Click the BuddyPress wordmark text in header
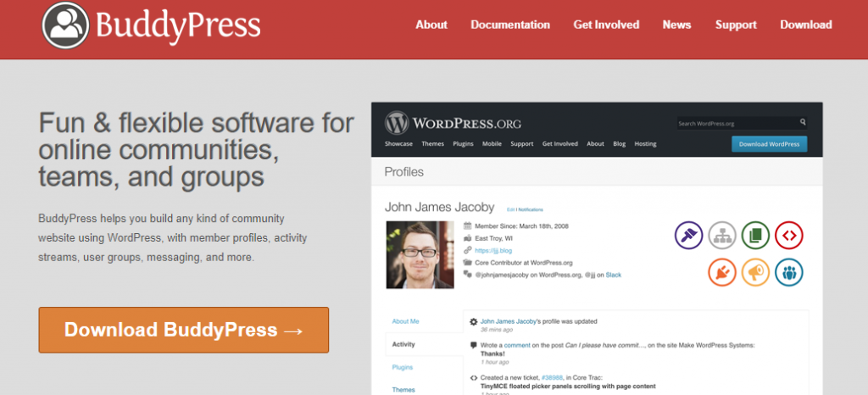Viewport: 868px width, 395px height. [x=178, y=25]
